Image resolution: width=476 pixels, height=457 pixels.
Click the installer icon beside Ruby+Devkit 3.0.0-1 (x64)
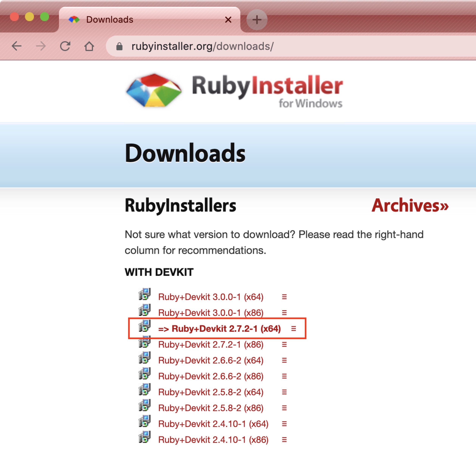click(x=145, y=294)
